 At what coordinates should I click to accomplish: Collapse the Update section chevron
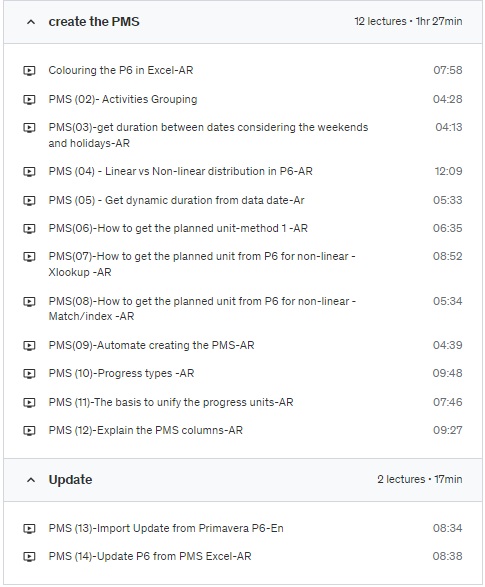31,480
